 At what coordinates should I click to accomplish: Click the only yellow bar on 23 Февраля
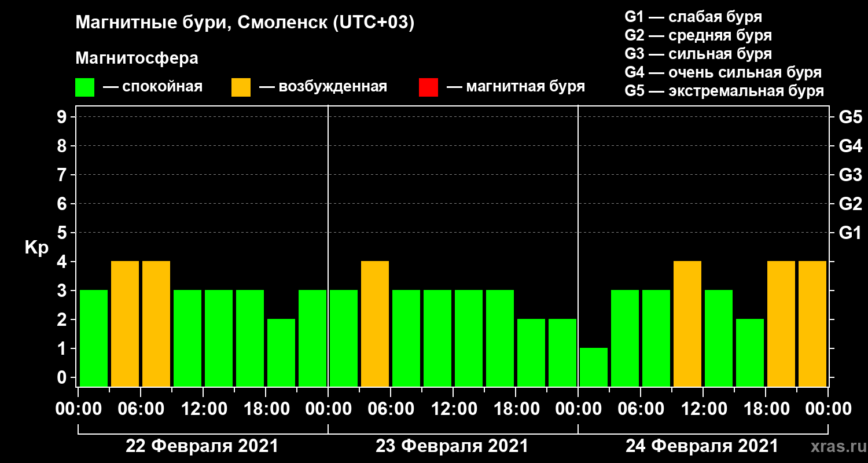tap(375, 324)
